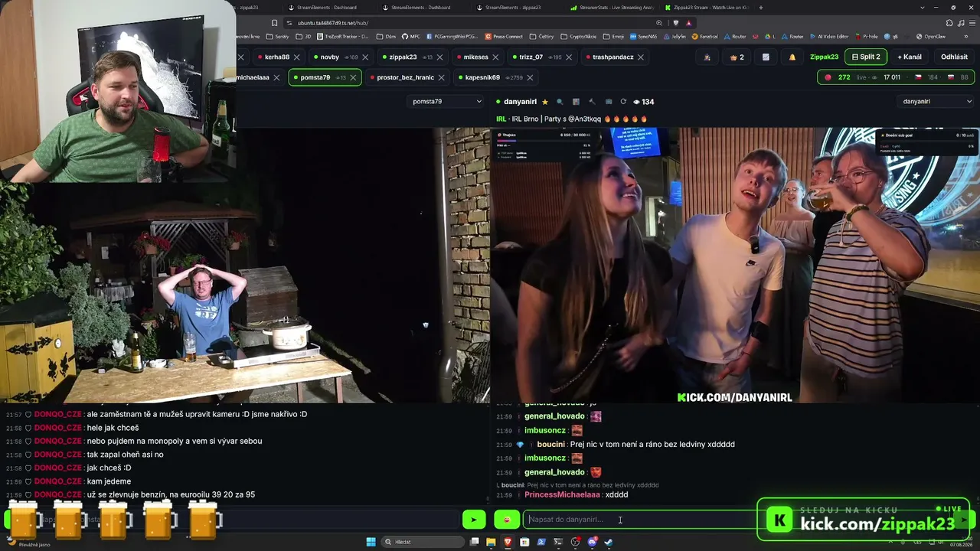Open the stats chart icon
The image size is (980, 551).
766,57
